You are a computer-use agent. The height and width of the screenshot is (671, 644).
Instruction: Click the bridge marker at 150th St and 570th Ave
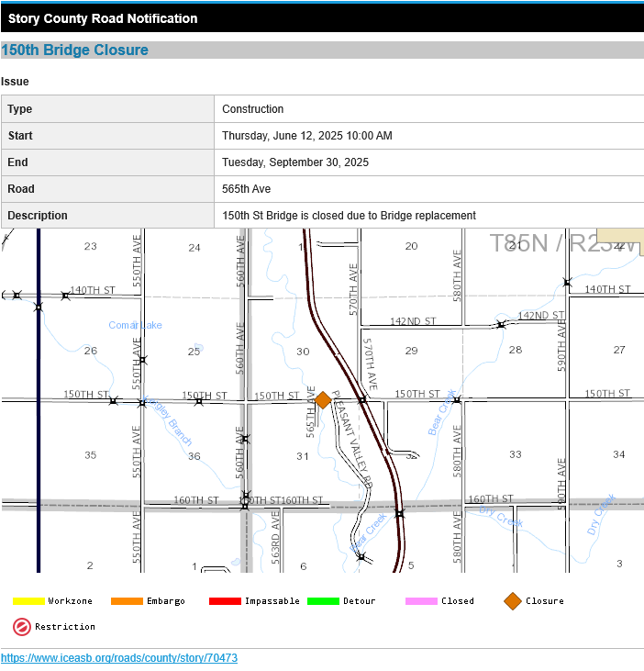(362, 400)
